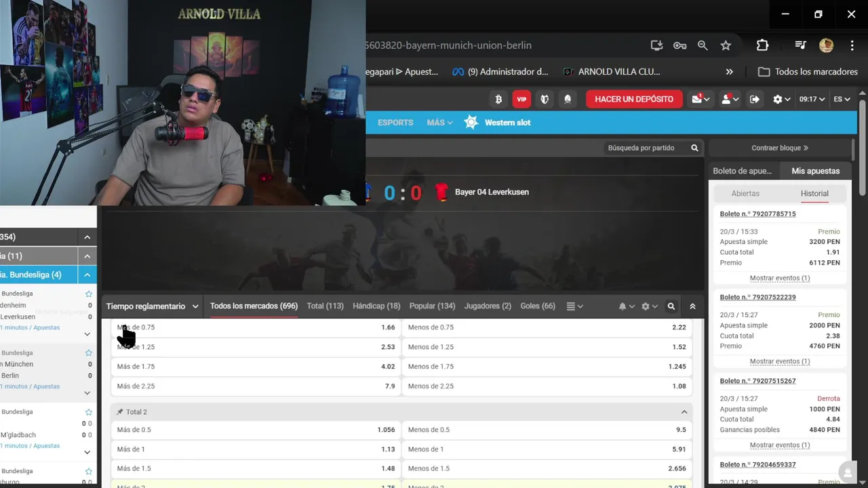
Task: Switch to the Boleto de apuestas tab
Action: point(743,171)
